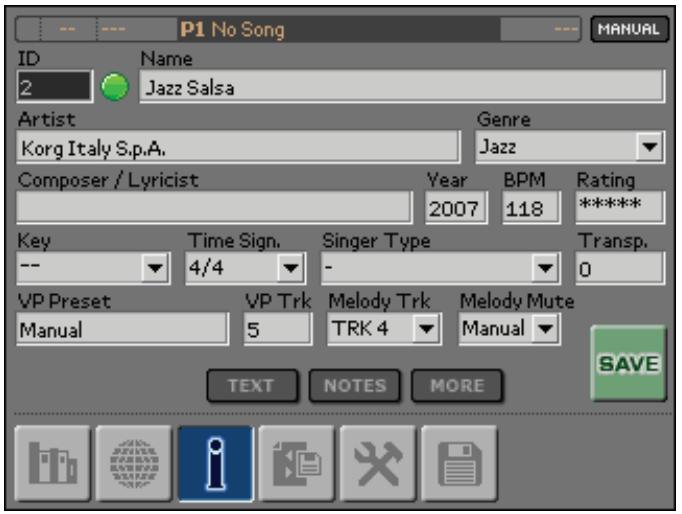Click the MORE button
The width and height of the screenshot is (682, 514).
tap(457, 386)
